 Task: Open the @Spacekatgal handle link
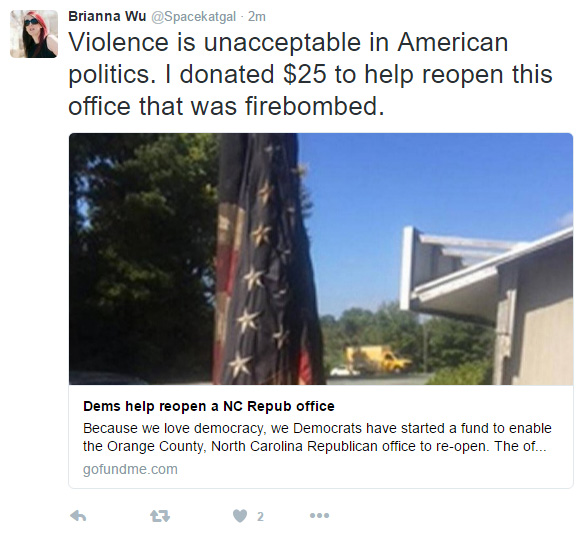click(x=193, y=17)
